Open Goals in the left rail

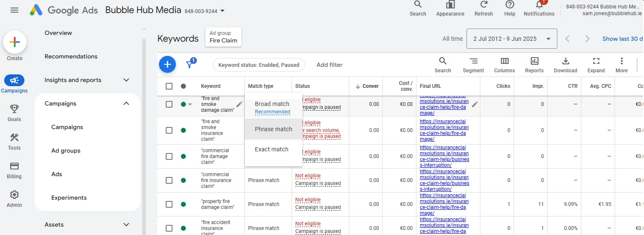pyautogui.click(x=14, y=113)
